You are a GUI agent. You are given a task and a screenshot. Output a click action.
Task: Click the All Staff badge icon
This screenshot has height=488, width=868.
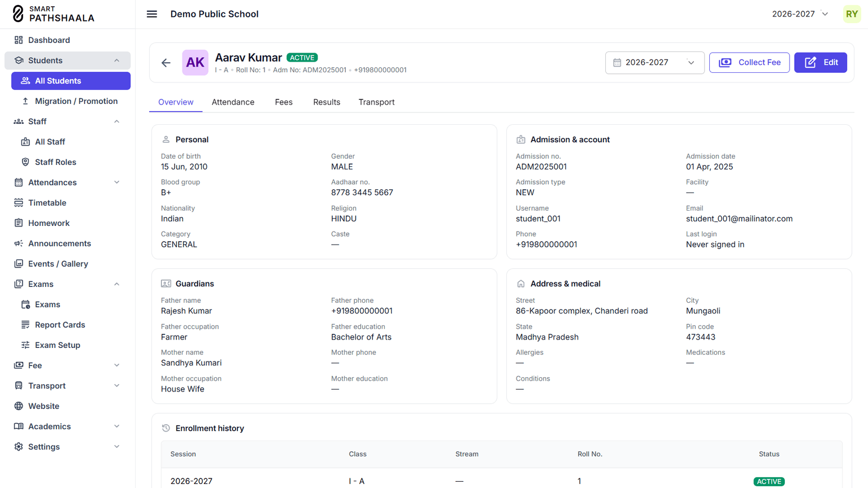(25, 142)
